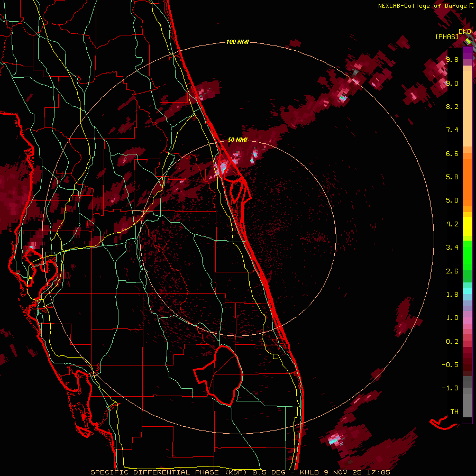476x476 pixels.
Task: Click the [PHAS] legend header
Action: point(447,36)
